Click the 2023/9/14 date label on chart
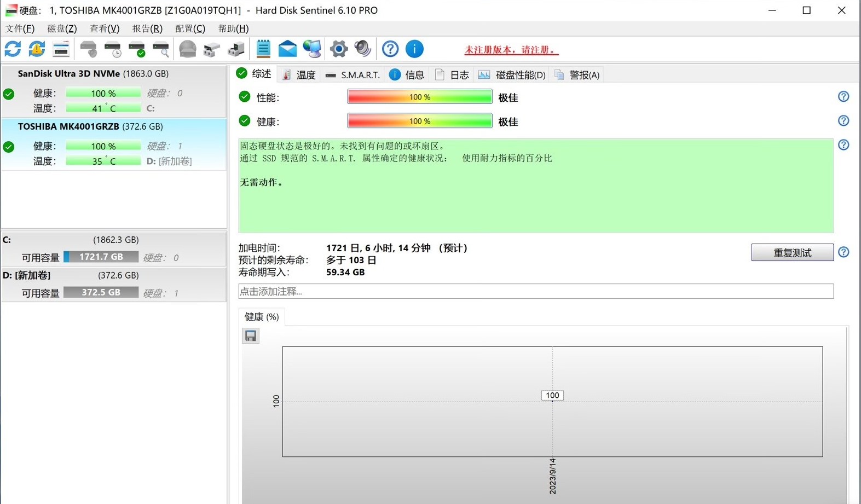This screenshot has width=861, height=504. click(x=552, y=476)
